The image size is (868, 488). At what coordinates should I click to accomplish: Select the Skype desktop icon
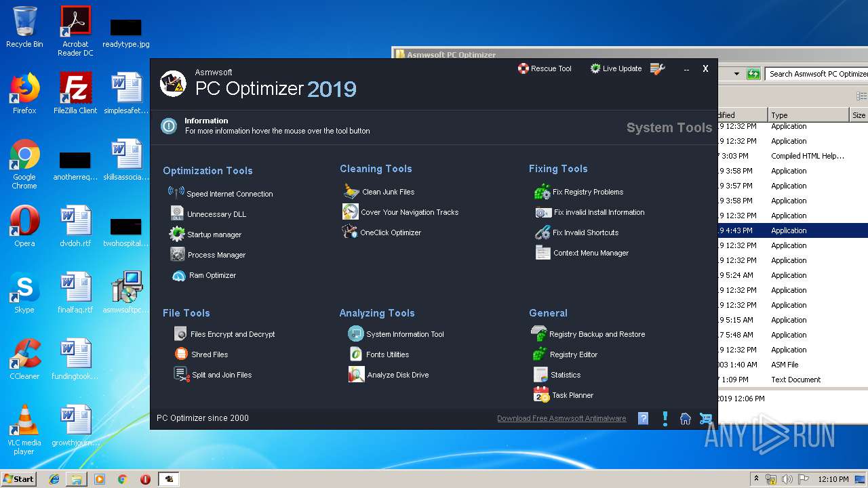pyautogui.click(x=24, y=293)
